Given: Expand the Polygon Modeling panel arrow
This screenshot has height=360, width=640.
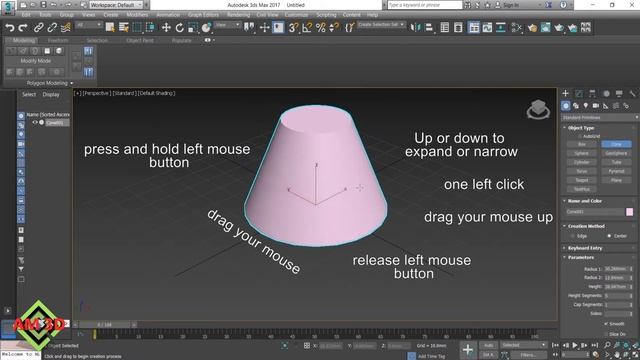Looking at the screenshot, I should coord(72,83).
